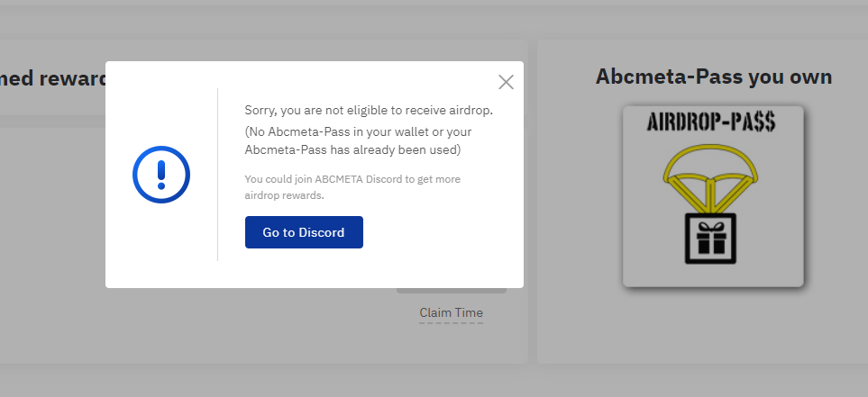
Task: Select the Airdrop-Pass NFT card
Action: (x=713, y=196)
